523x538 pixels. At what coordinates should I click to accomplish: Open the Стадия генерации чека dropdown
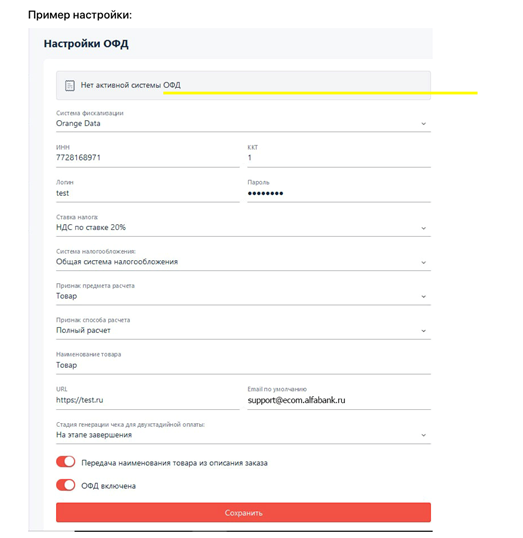(x=243, y=432)
